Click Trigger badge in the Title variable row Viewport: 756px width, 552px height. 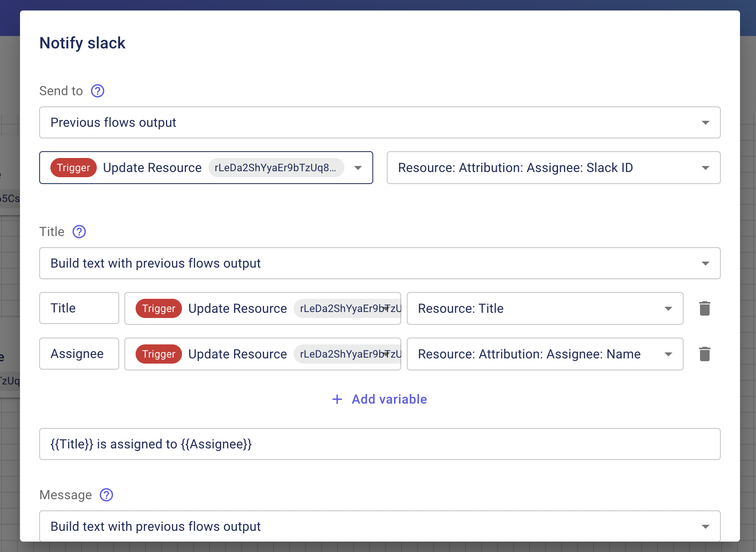tap(159, 308)
